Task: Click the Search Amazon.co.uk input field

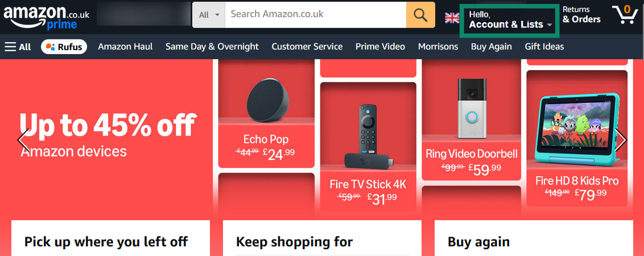Action: pos(315,15)
